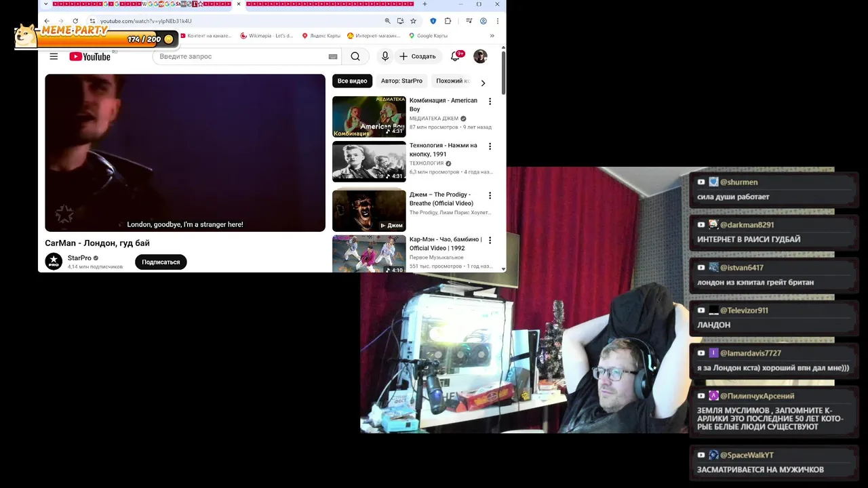
Task: Open Chrome three-dot menu
Action: pos(497,21)
